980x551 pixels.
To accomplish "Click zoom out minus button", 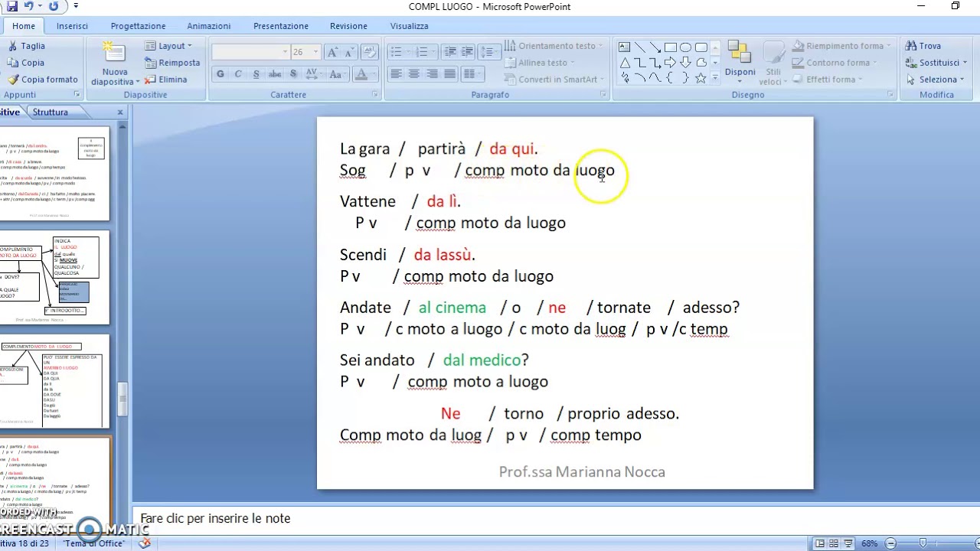I will (890, 543).
